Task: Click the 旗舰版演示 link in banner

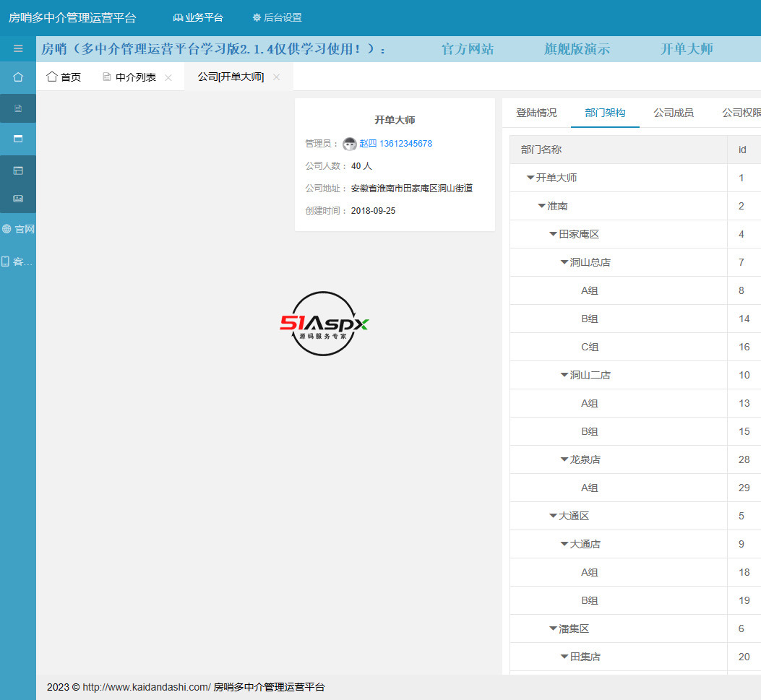Action: (x=577, y=49)
